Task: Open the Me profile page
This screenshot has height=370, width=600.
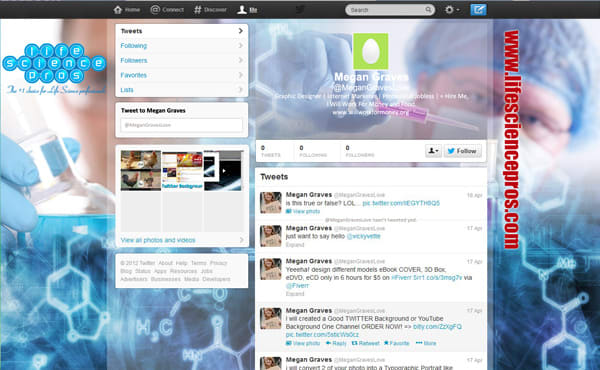Action: 247,10
